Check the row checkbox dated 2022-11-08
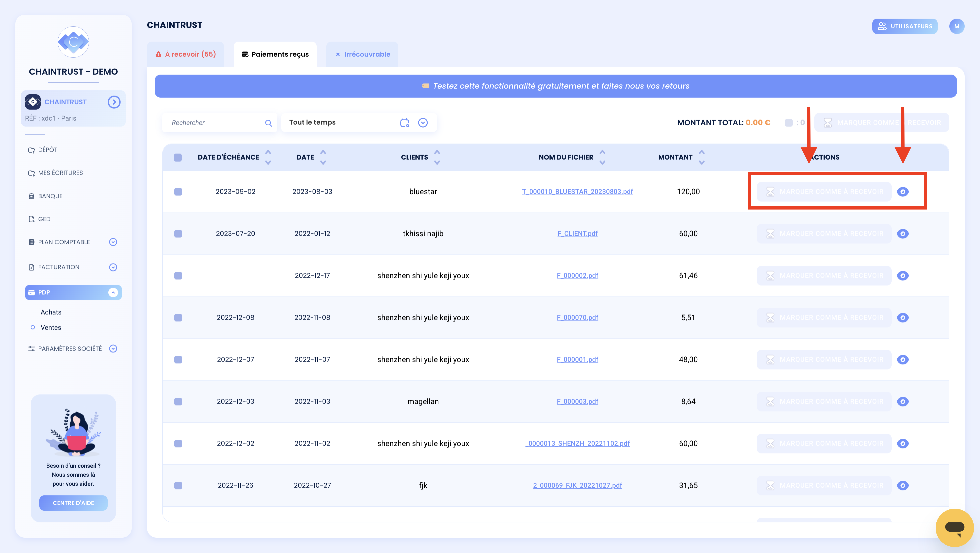Image resolution: width=980 pixels, height=553 pixels. pyautogui.click(x=178, y=317)
